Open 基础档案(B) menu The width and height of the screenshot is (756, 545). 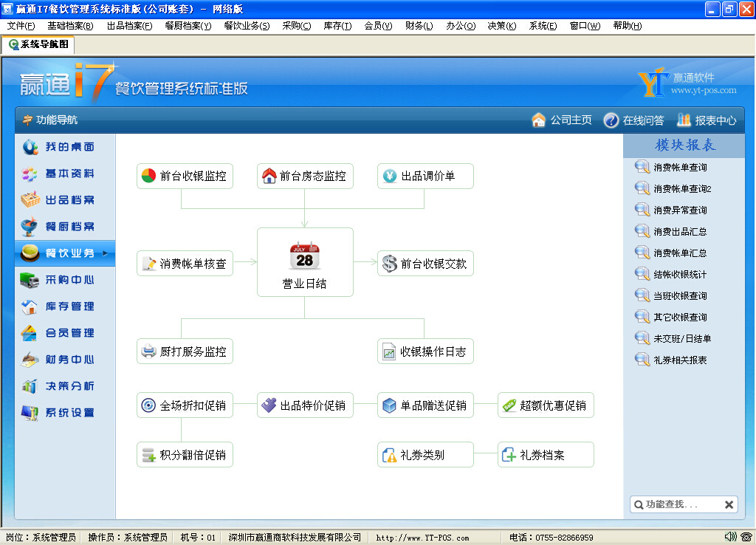point(70,26)
